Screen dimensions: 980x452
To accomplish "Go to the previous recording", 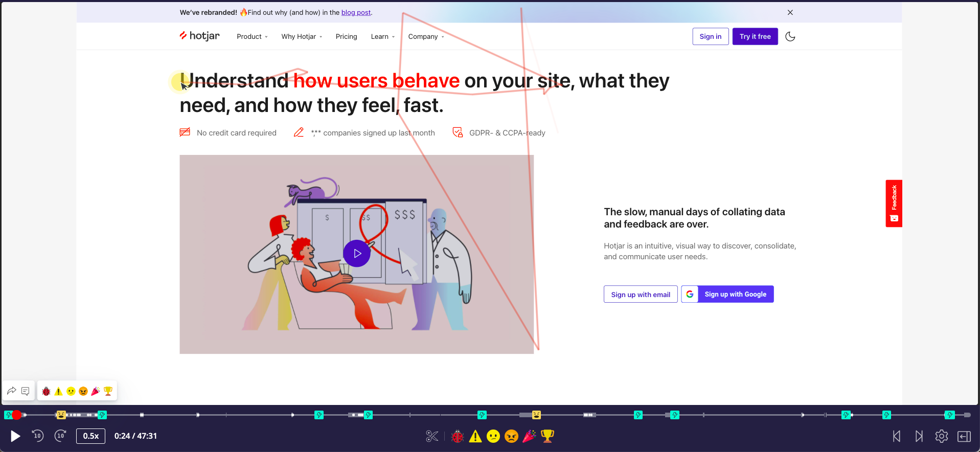I will (897, 436).
